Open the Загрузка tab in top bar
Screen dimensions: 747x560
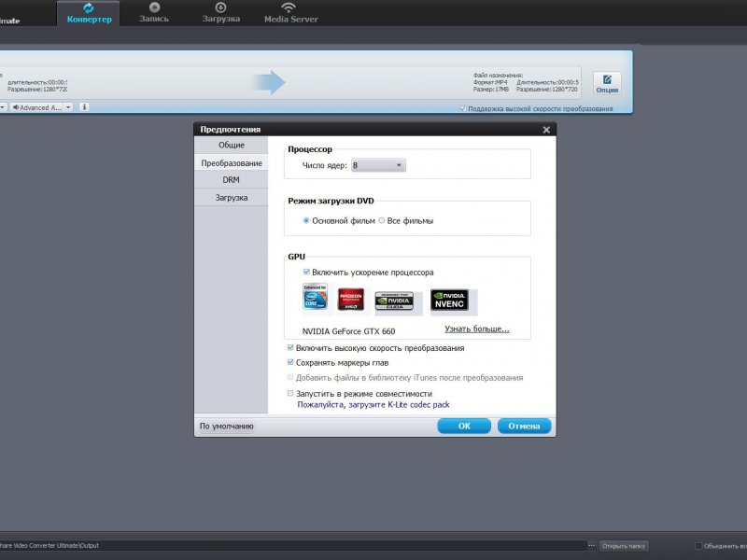click(x=220, y=13)
